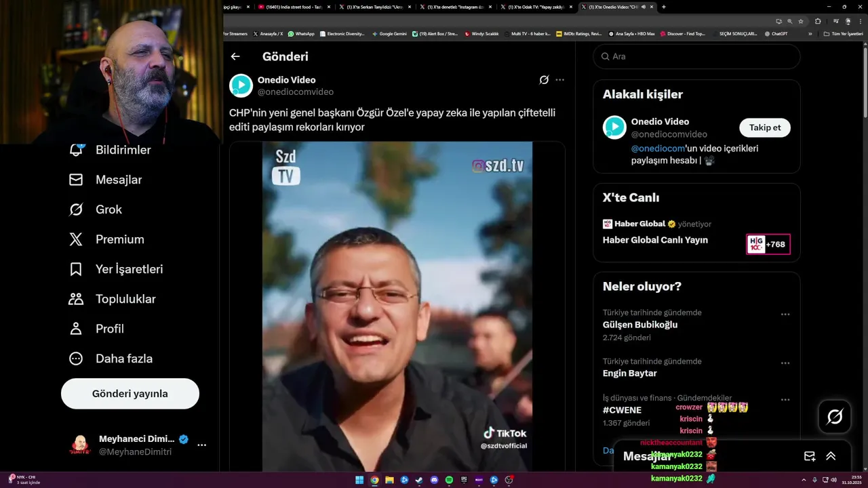Play the Özgür Özel video in the post
The image size is (868, 488).
pos(397,306)
